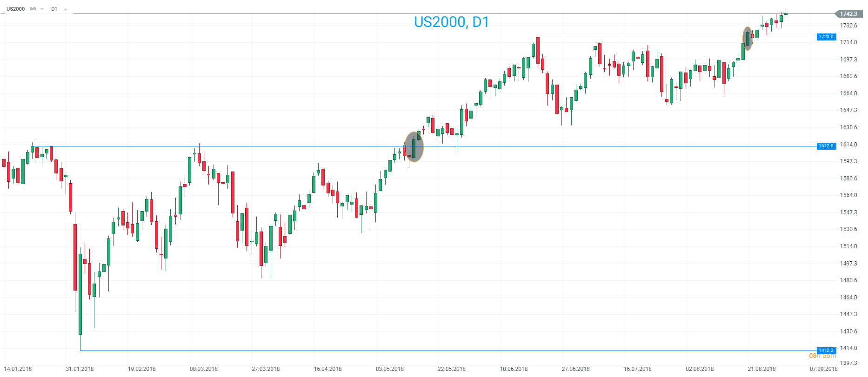Select the ellipse annotation on the 1720.0 line
The height and width of the screenshot is (377, 868).
pos(748,38)
